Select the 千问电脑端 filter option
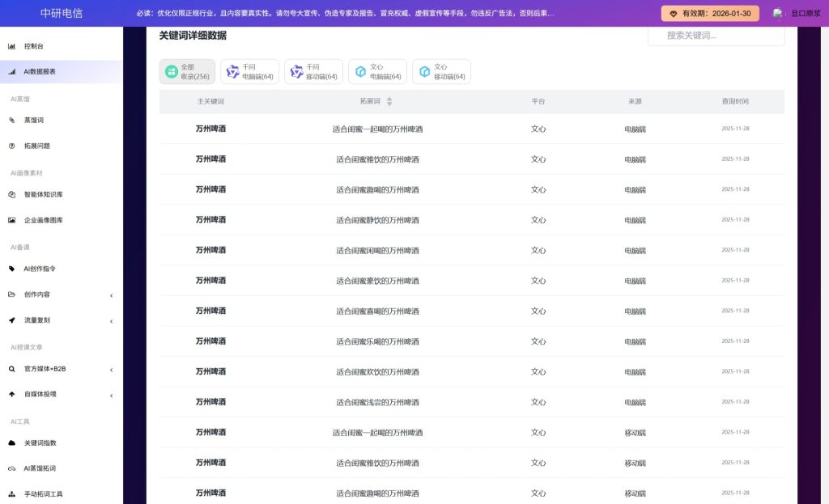The width and height of the screenshot is (829, 504). coord(251,72)
